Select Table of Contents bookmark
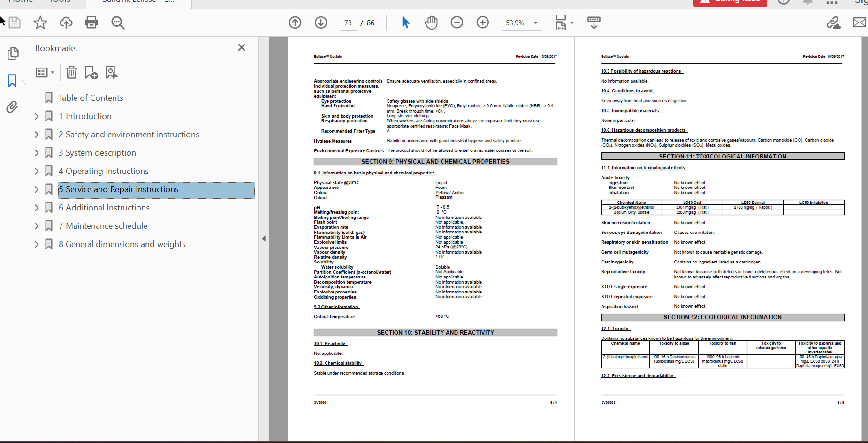This screenshot has width=868, height=443. [x=91, y=98]
